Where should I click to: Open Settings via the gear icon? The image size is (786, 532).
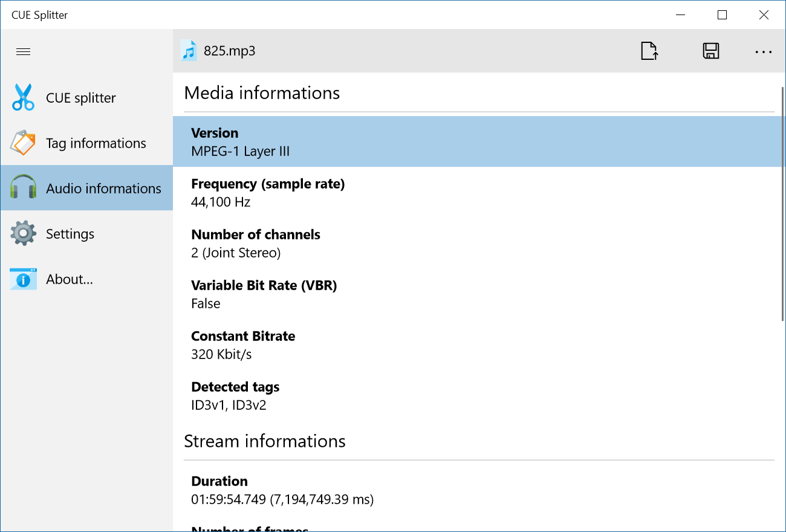[22, 233]
